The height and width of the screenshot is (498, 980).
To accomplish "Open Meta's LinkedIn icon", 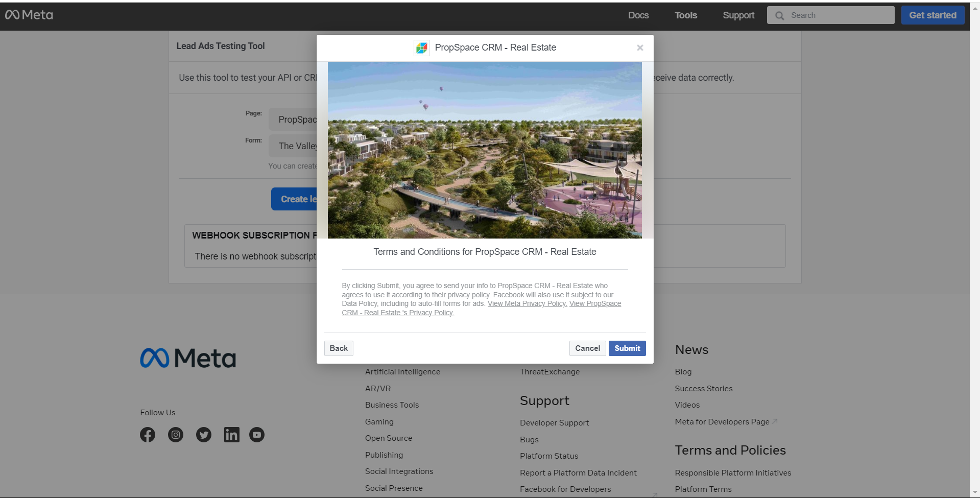I will [x=232, y=435].
